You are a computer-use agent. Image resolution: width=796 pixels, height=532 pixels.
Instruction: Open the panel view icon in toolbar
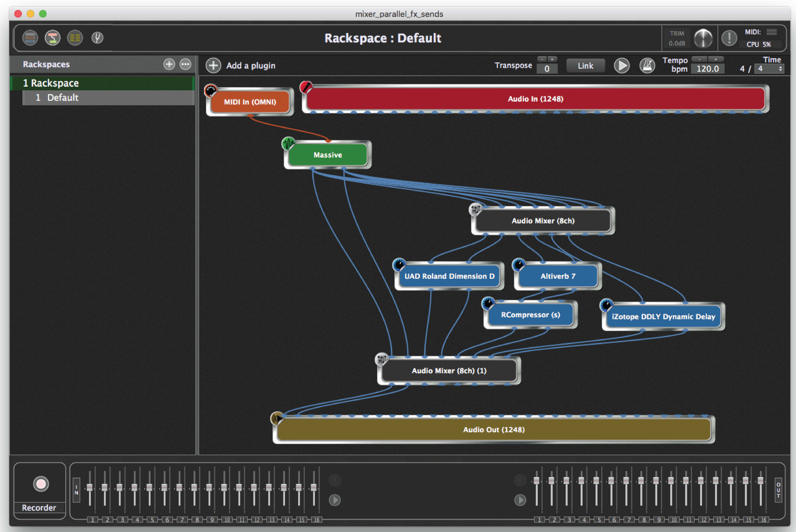click(30, 38)
